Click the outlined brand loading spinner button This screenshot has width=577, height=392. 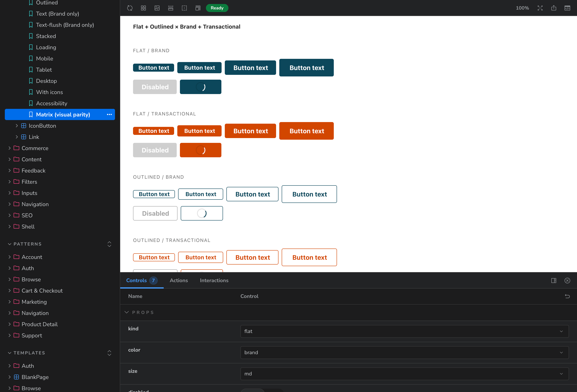click(x=202, y=213)
